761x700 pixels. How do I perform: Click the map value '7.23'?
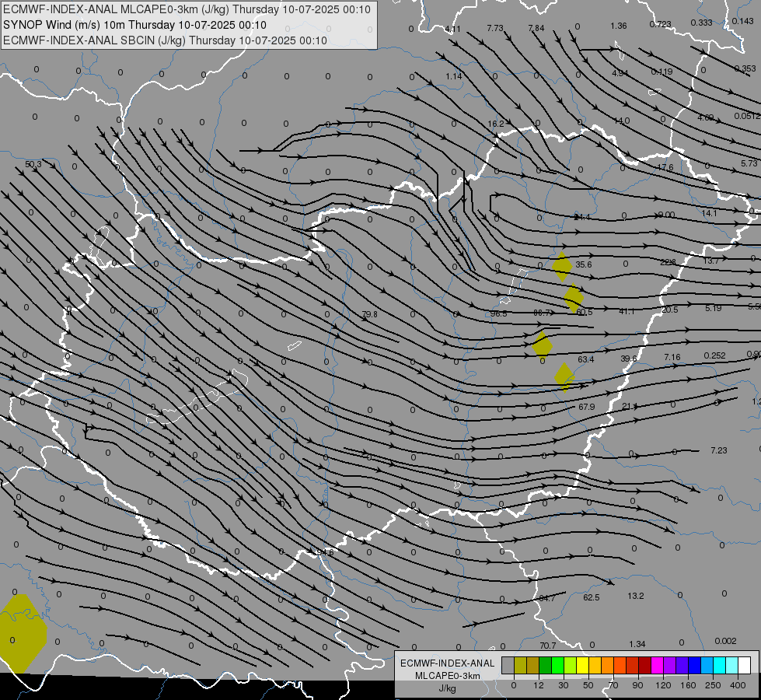(719, 450)
